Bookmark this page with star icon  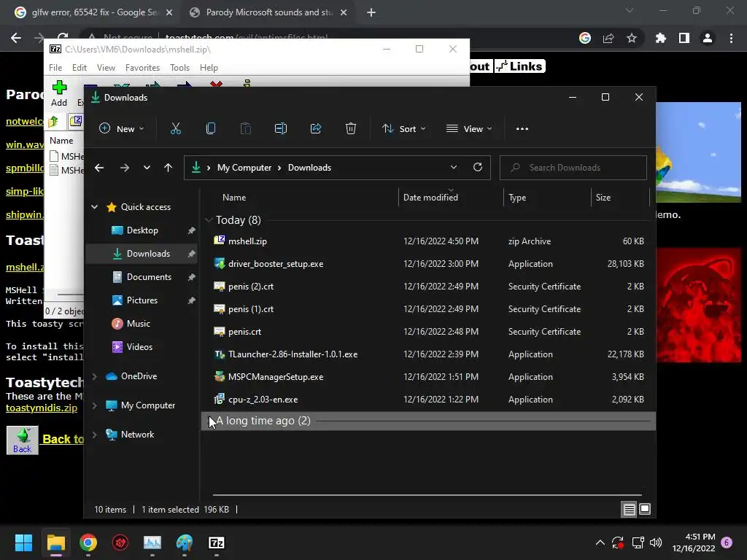(x=632, y=38)
